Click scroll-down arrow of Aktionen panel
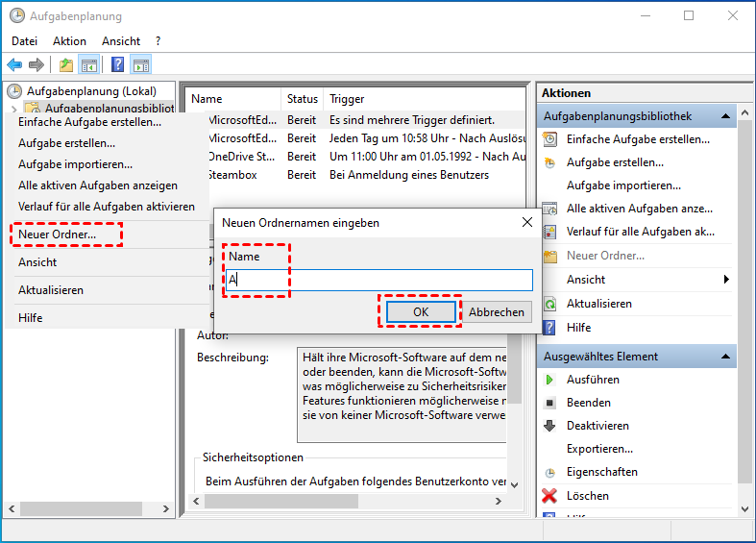Screen dimensions: 756x543 (744, 509)
